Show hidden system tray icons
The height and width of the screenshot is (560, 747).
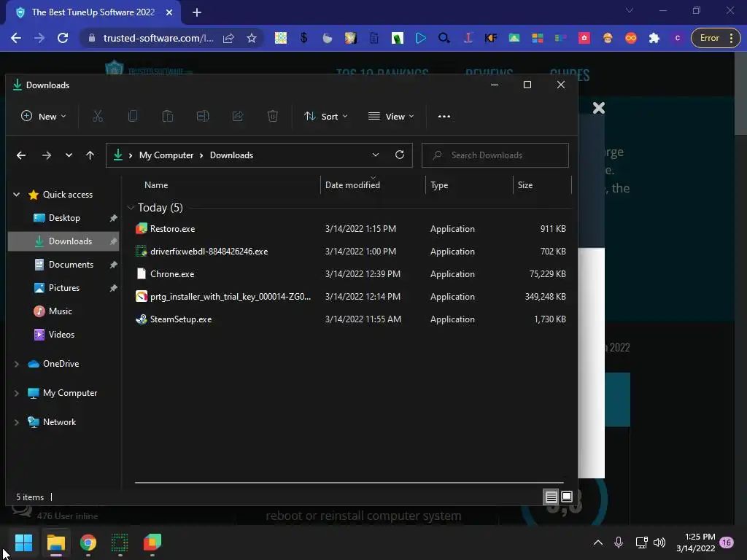coord(598,542)
